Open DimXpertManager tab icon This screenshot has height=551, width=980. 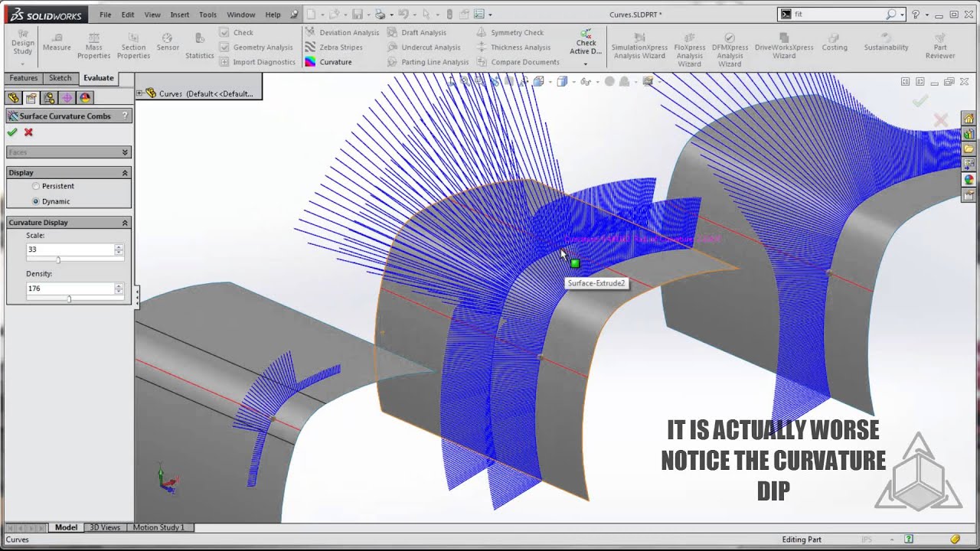(x=67, y=98)
